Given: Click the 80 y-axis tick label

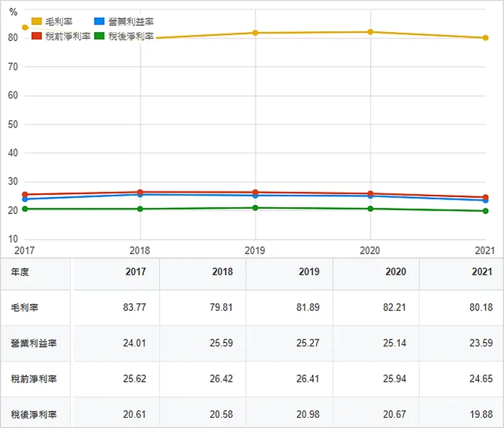Looking at the screenshot, I should tap(13, 37).
